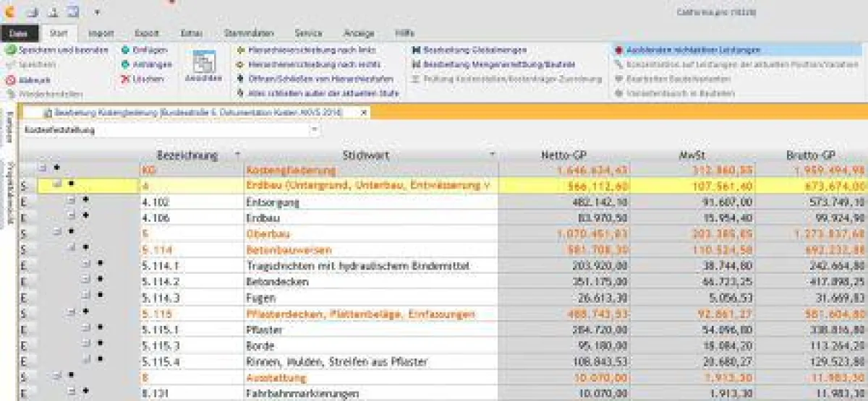Click Hierarchieverschiebung nach rechts arrow icon
Image resolution: width=868 pixels, height=401 pixels.
(242, 65)
